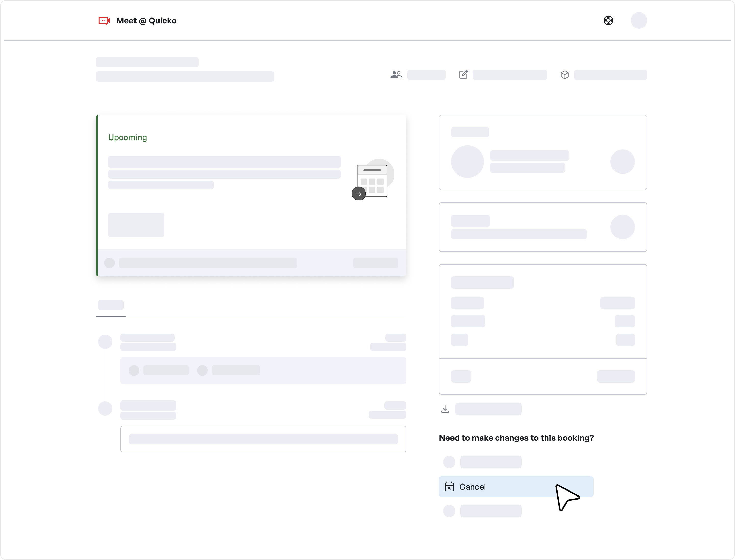
Task: Select the underlined activity tab
Action: tap(111, 307)
